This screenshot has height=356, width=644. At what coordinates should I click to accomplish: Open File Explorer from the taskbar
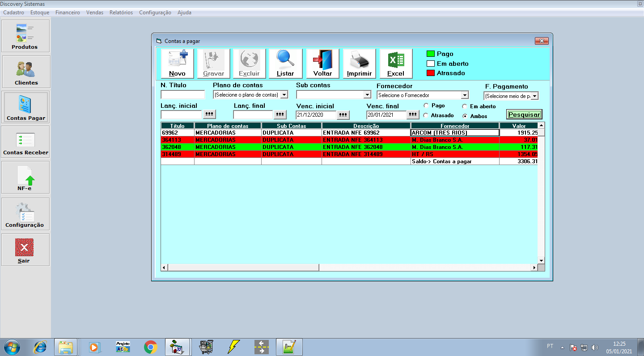tap(66, 347)
